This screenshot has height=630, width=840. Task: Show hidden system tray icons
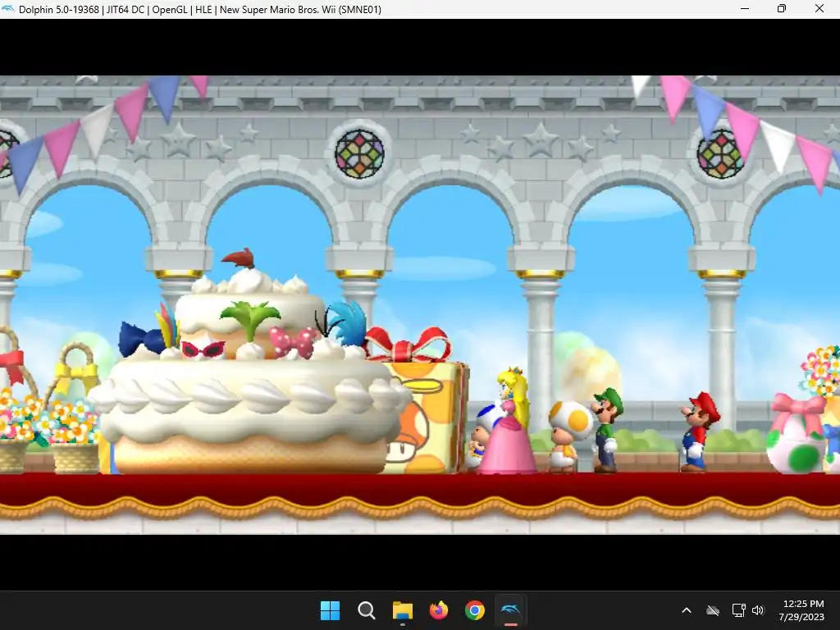(x=687, y=610)
